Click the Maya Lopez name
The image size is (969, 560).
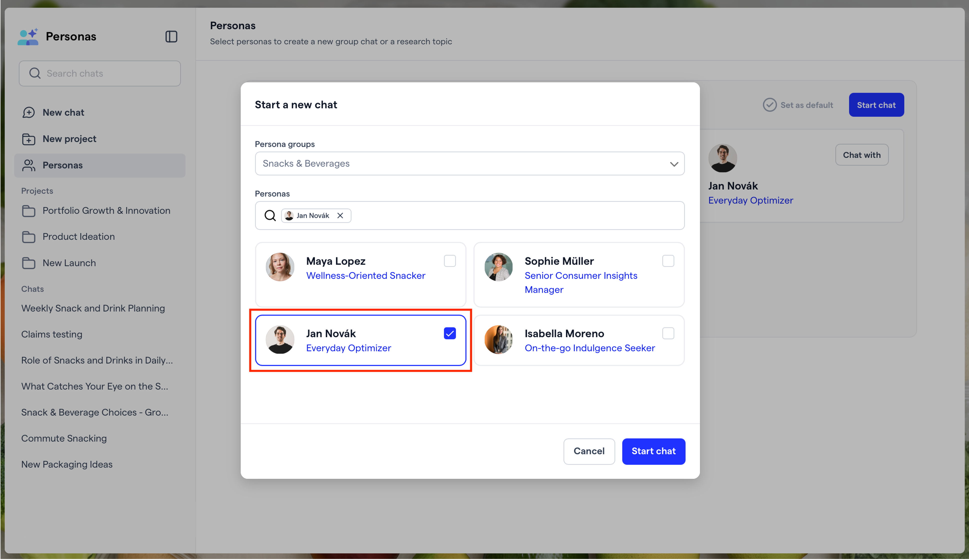click(336, 261)
